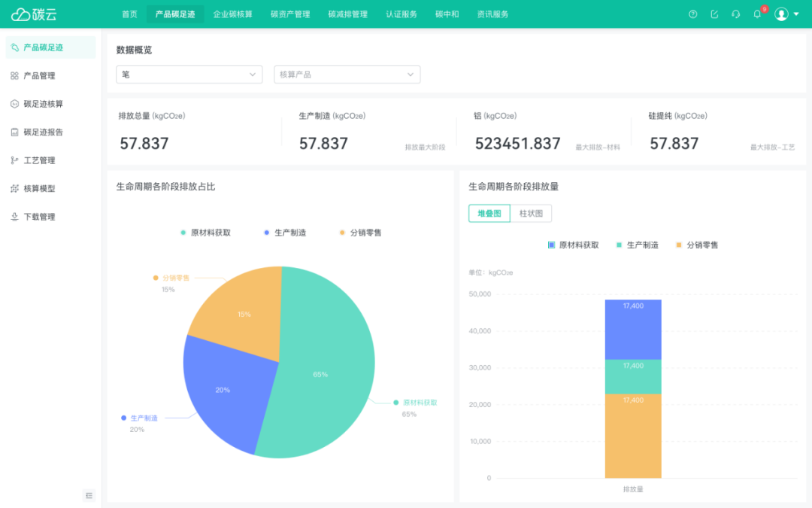Click the 下载管理 download icon in sidebar
The width and height of the screenshot is (812, 508).
[14, 217]
